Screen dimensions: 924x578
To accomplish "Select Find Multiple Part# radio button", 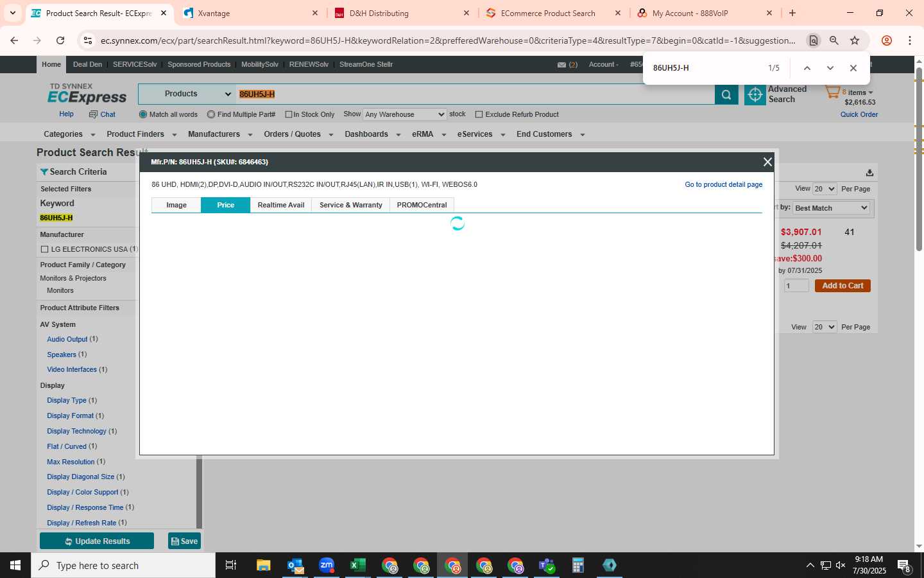I will pos(211,114).
